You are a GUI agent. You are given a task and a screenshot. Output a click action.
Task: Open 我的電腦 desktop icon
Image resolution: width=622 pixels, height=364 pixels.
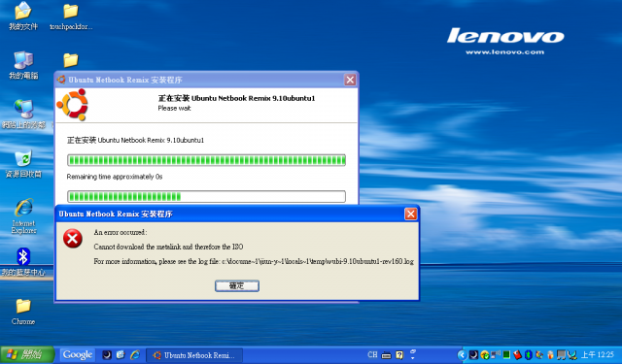pos(23,65)
